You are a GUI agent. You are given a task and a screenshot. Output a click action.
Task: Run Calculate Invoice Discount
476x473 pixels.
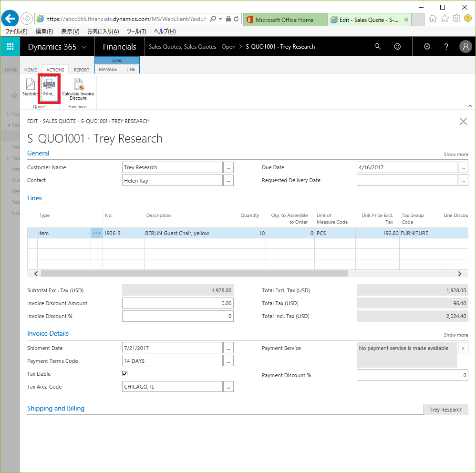(x=78, y=90)
